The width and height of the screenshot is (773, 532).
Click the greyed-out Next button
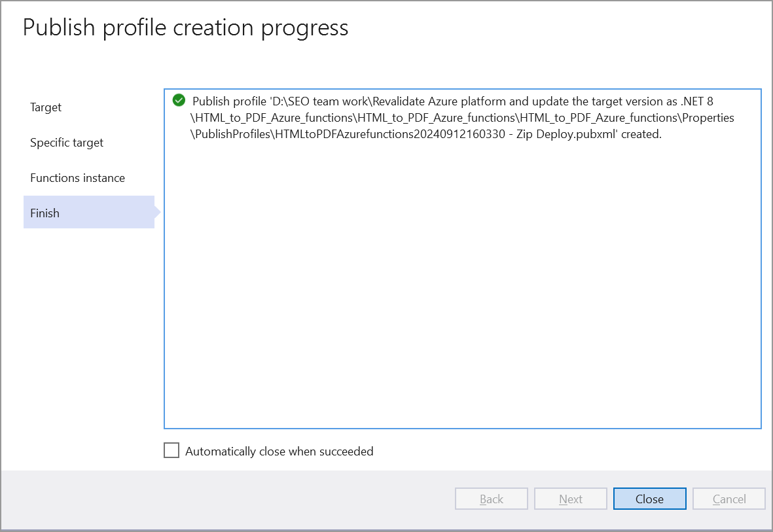click(x=571, y=499)
